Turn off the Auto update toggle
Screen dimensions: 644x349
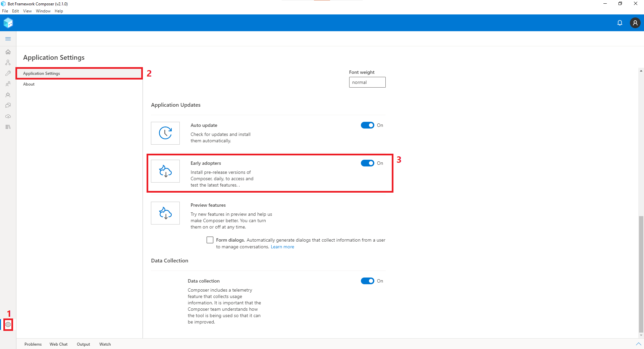pos(368,125)
